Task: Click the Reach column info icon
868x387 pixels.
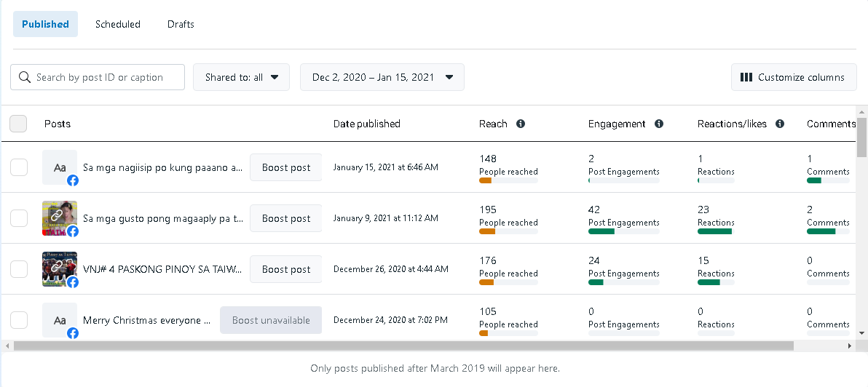Action: click(x=521, y=124)
